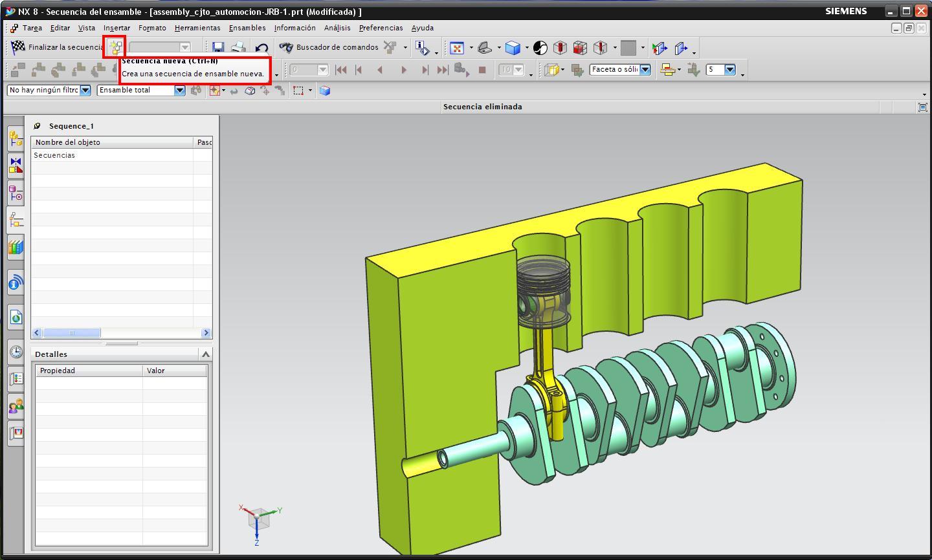
Task: Create a new sequence with the Secuencia nueva icon
Action: pyautogui.click(x=115, y=47)
